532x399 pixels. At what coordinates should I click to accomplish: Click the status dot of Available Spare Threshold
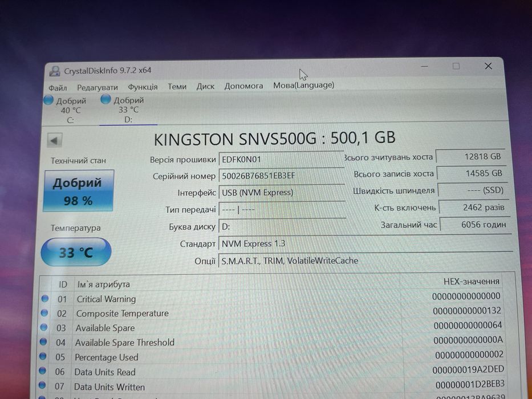pyautogui.click(x=43, y=341)
